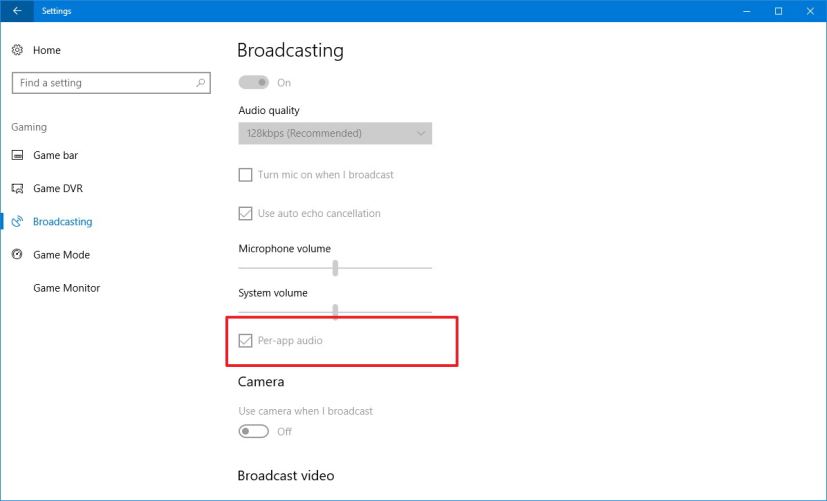Maximize the Settings window
The image size is (827, 501).
coord(778,11)
